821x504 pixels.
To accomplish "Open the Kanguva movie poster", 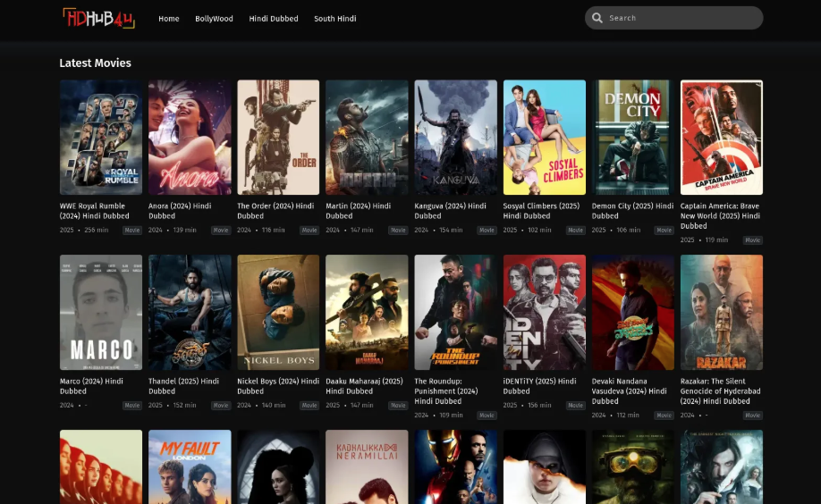I will click(455, 137).
